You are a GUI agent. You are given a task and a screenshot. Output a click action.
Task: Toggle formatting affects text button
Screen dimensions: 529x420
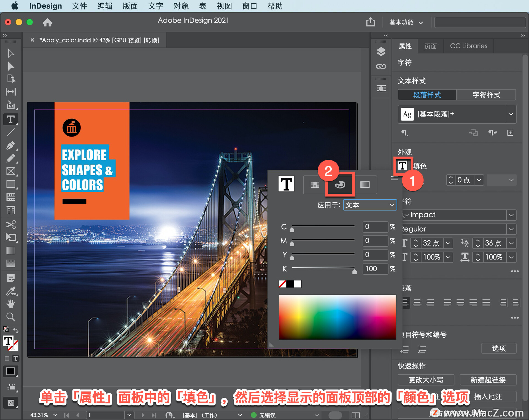coord(16,358)
